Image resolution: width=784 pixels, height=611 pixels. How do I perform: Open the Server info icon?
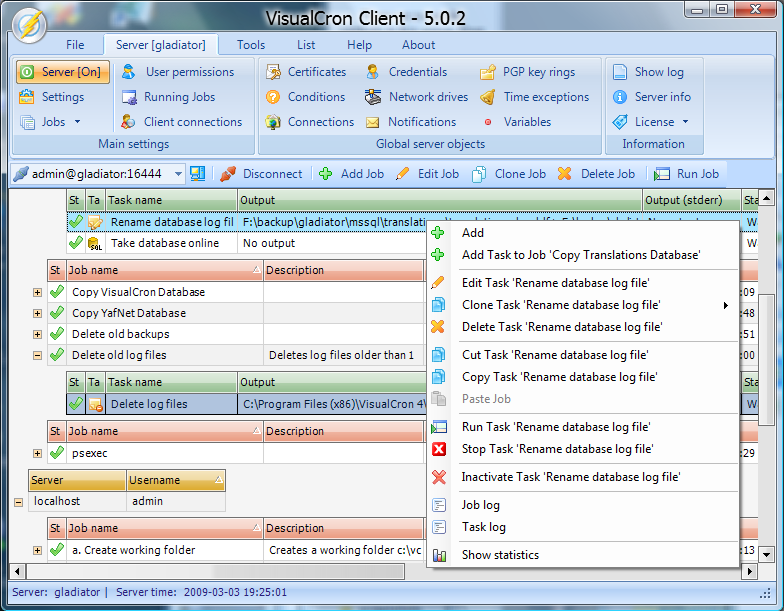[x=620, y=97]
